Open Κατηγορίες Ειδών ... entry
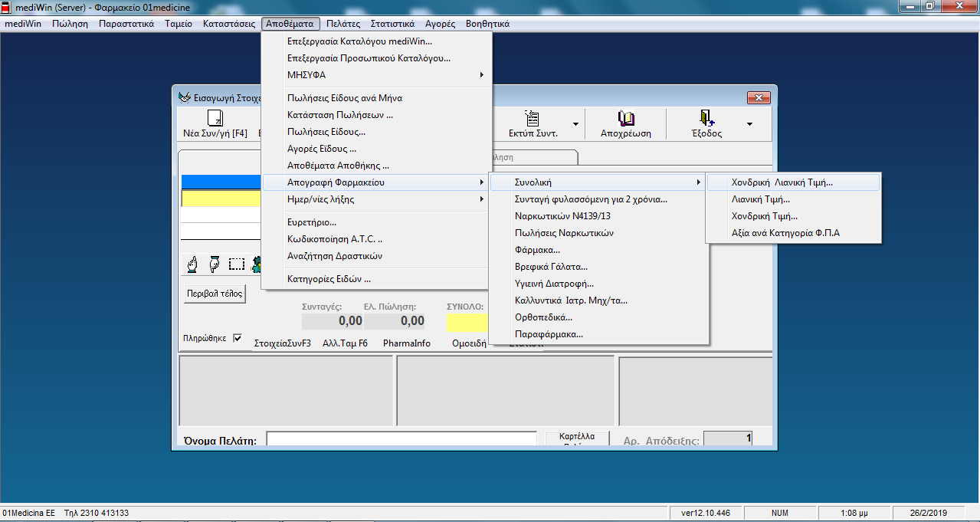The width and height of the screenshot is (980, 522). coord(376,279)
